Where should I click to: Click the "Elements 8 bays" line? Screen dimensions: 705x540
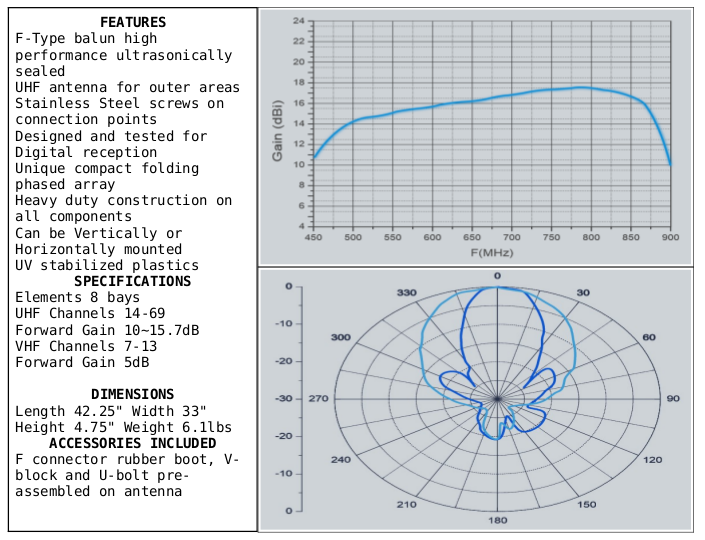coord(78,297)
